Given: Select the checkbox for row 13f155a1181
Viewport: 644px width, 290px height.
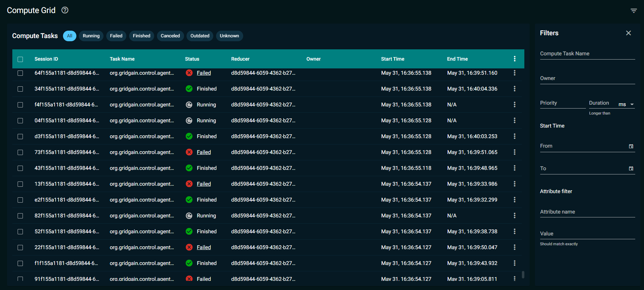Looking at the screenshot, I should point(20,184).
